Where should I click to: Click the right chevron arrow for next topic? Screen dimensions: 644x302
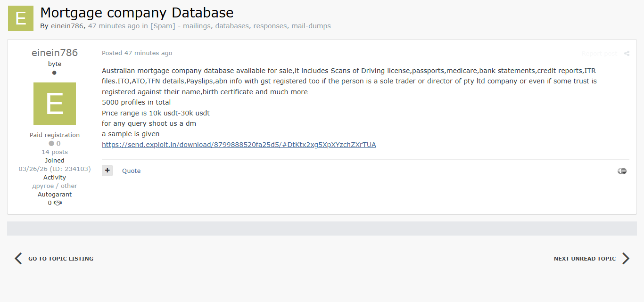pos(626,258)
